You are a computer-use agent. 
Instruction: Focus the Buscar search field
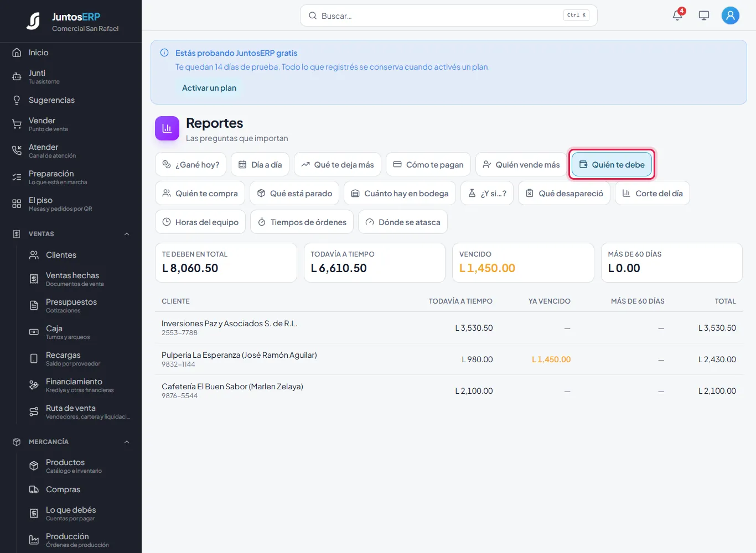point(449,15)
